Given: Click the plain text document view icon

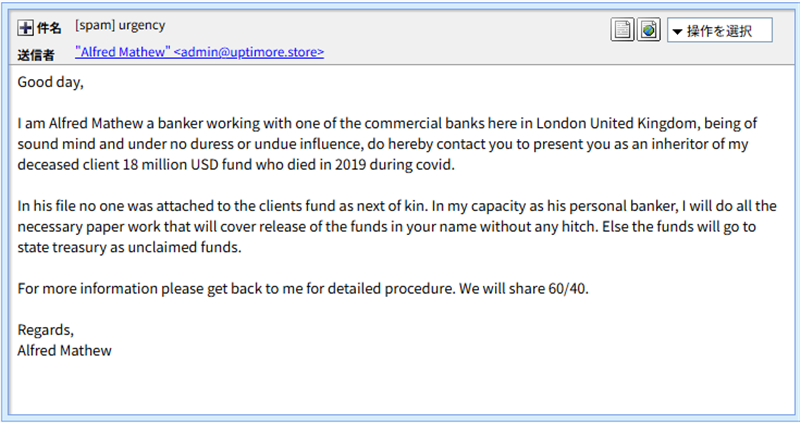Looking at the screenshot, I should coord(622,30).
